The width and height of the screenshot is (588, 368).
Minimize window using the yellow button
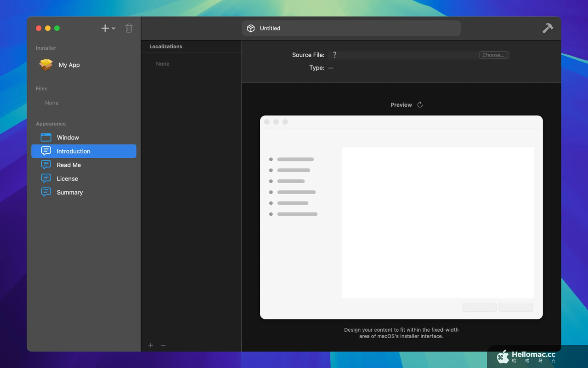click(x=48, y=28)
